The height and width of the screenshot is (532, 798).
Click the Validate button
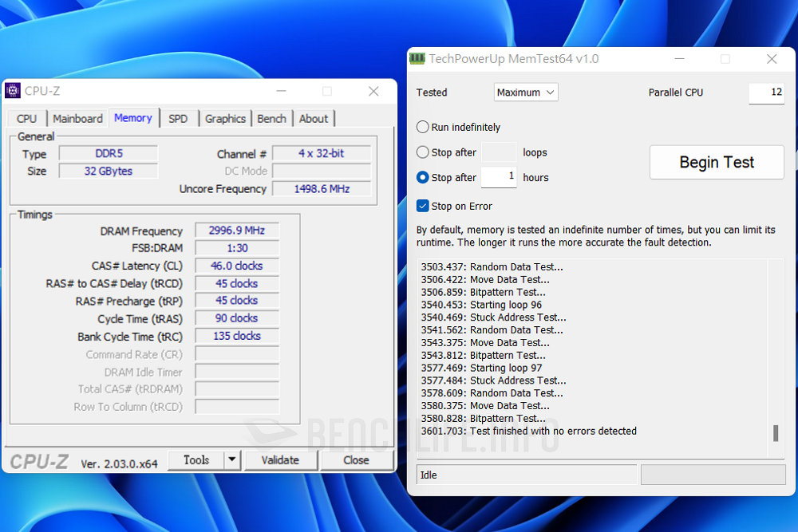coord(280,460)
